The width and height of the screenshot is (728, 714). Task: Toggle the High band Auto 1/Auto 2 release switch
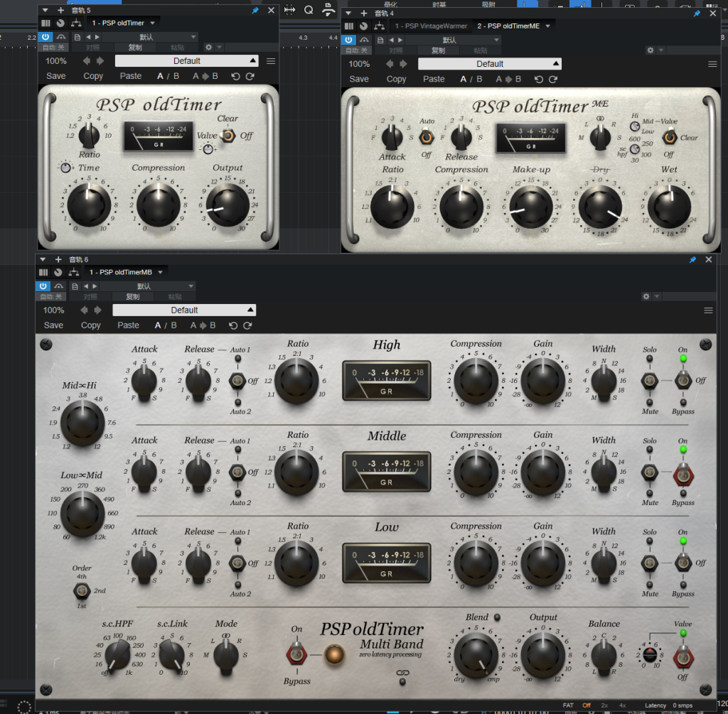[x=237, y=381]
